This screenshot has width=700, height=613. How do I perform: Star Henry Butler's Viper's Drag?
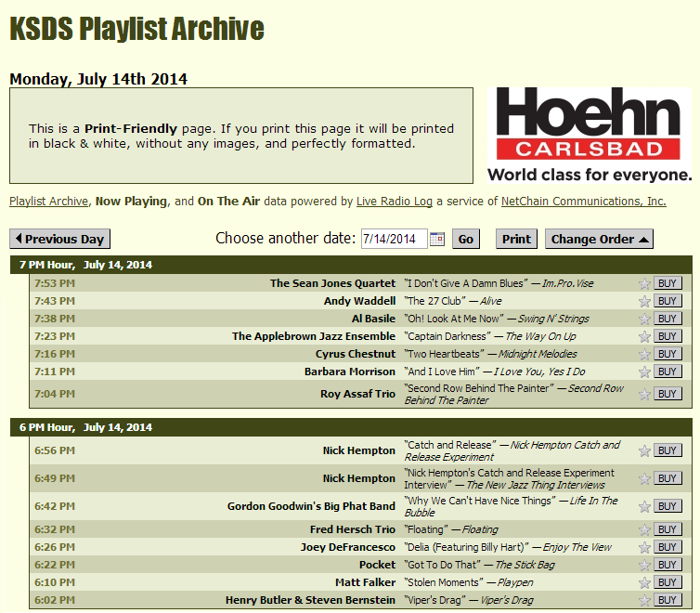tap(644, 601)
